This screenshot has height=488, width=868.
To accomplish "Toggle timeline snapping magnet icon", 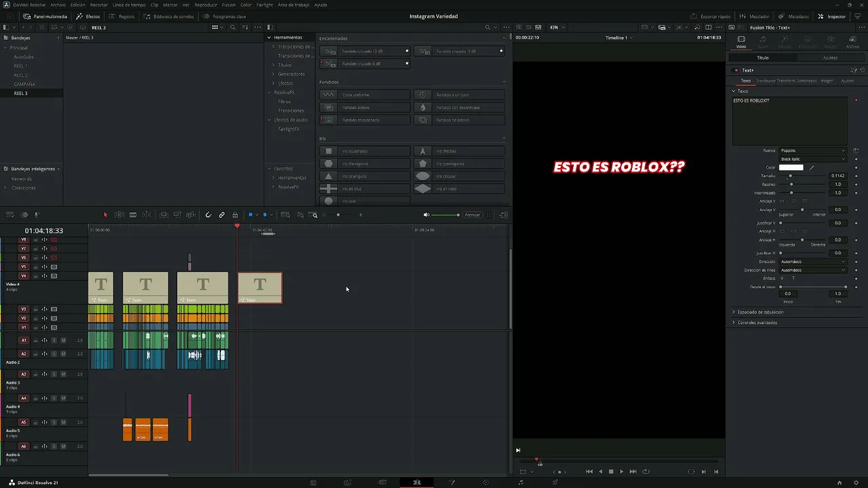I will (208, 215).
